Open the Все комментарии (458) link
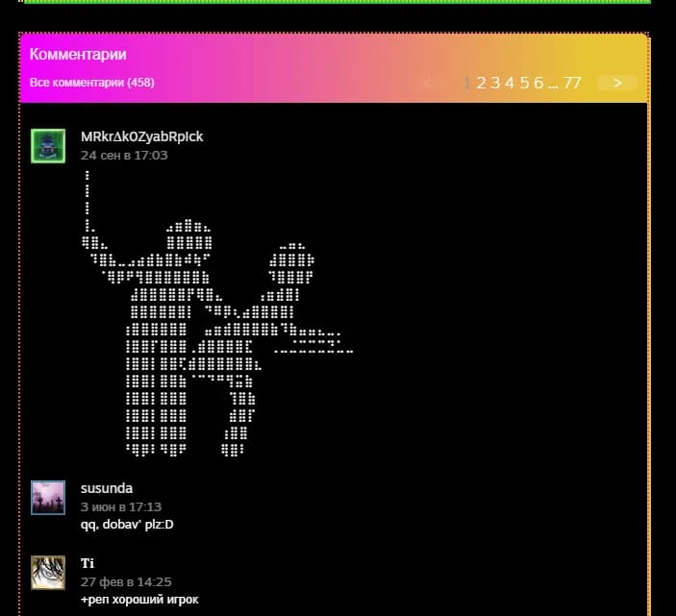Screen dimensions: 676x616 (x=91, y=83)
